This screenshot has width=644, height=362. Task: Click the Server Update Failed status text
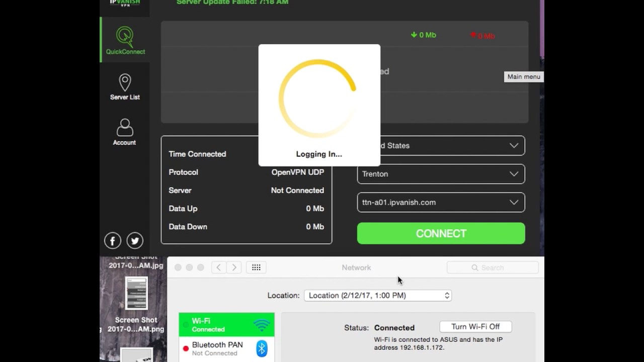click(x=232, y=3)
